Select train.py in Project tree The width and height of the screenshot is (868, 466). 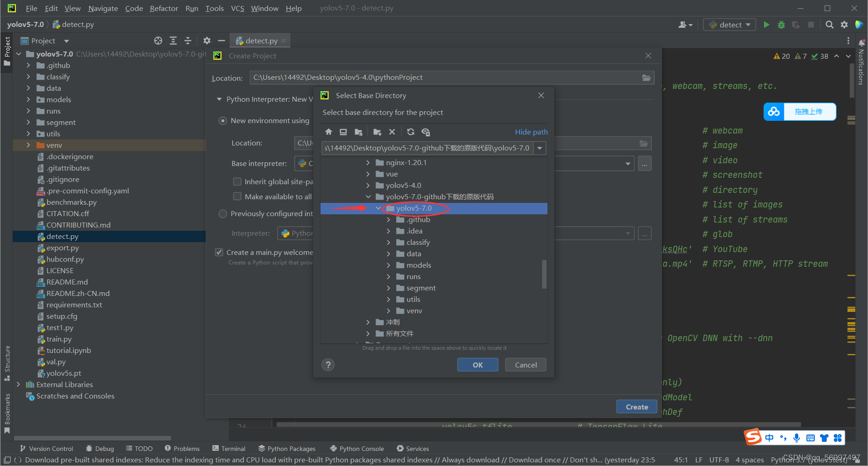point(59,339)
